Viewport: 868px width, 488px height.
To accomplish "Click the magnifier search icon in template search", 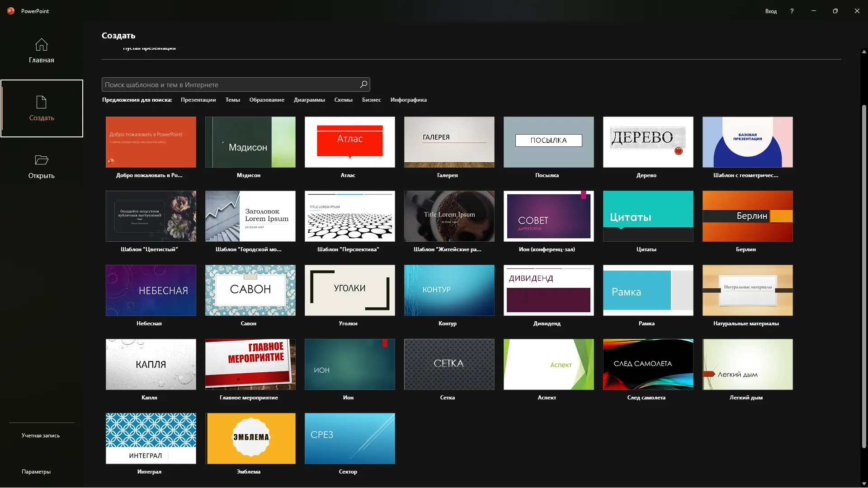I will coord(363,84).
